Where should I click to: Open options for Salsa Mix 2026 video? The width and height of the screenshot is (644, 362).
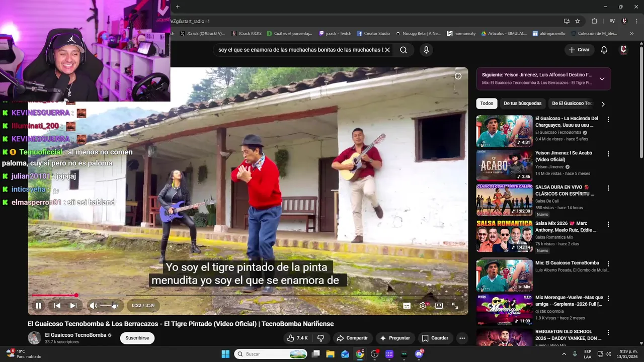point(608,224)
